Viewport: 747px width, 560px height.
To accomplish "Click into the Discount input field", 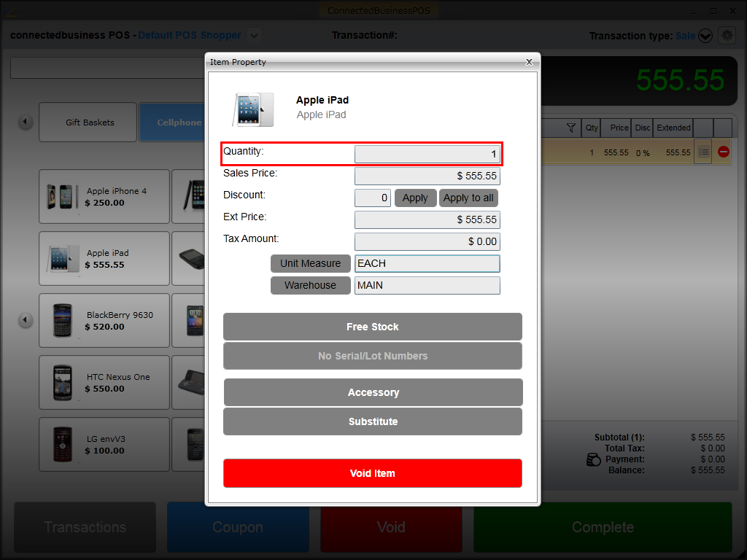I will click(373, 198).
